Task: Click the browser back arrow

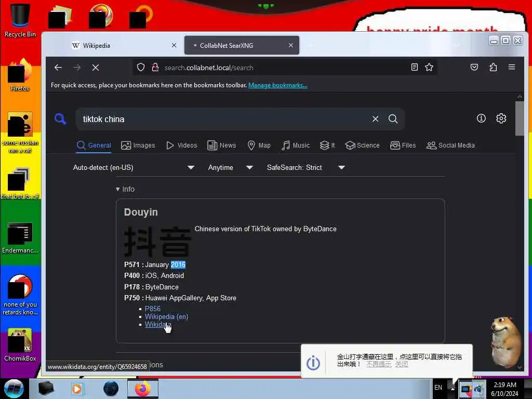Action: coord(58,68)
